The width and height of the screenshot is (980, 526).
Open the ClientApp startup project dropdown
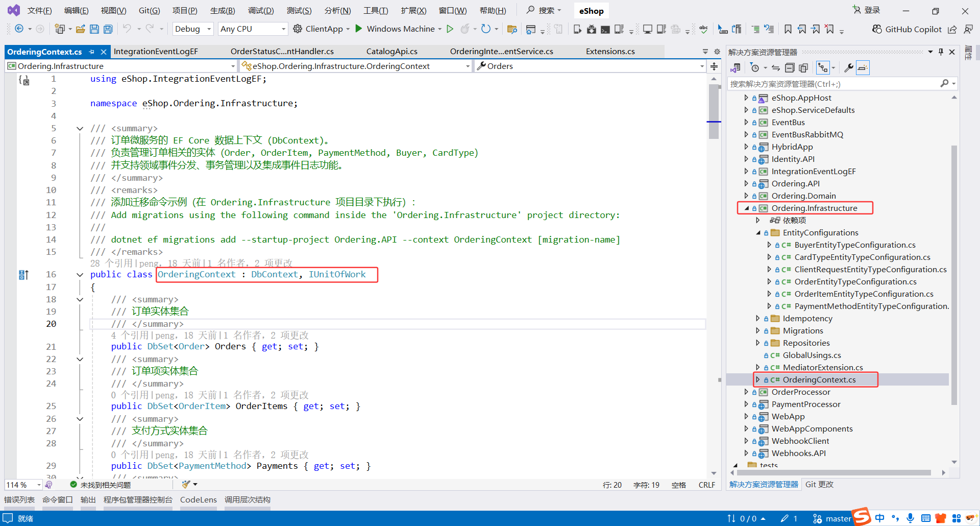point(348,29)
